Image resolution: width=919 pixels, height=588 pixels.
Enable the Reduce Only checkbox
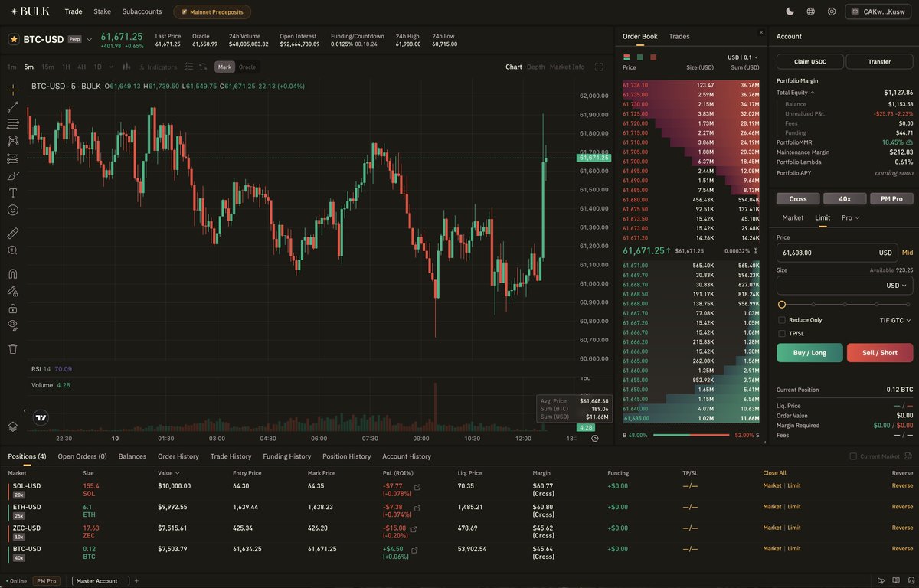tap(782, 320)
